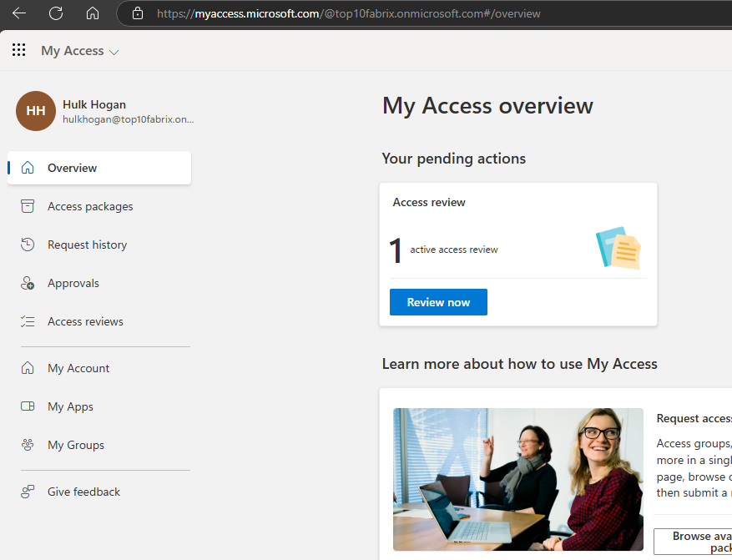Click the access review documents illustration
The image size is (732, 560).
[x=618, y=248]
